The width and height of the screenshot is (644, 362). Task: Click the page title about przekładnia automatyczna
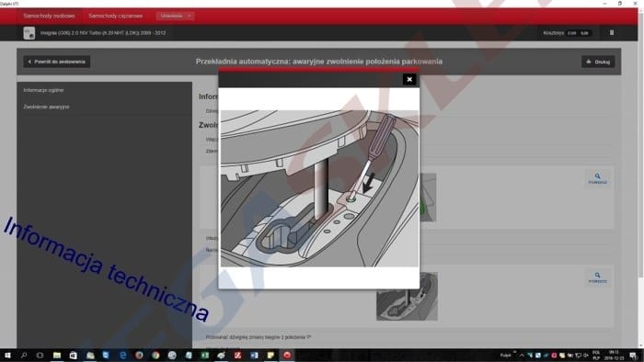[319, 62]
